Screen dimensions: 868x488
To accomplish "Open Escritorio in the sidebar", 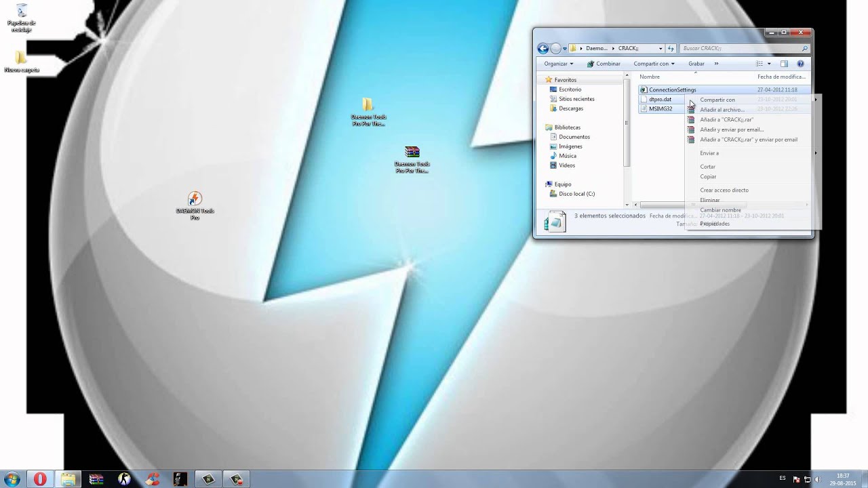I will [x=570, y=89].
